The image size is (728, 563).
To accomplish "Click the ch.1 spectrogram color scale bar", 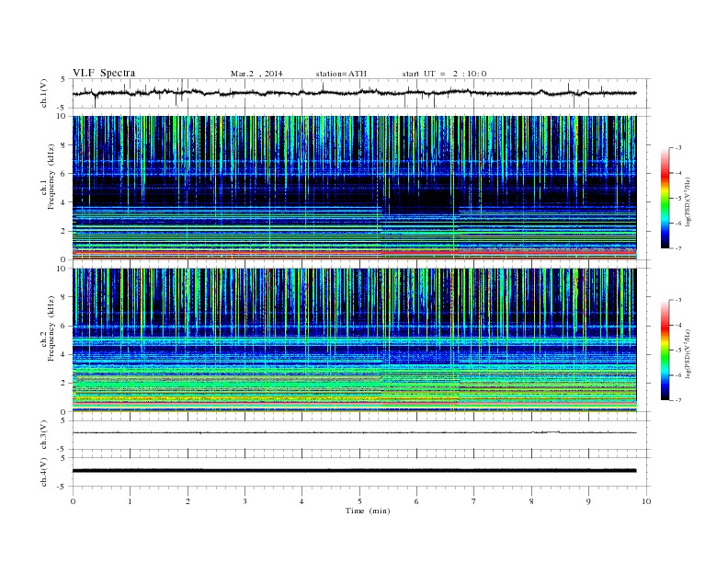I will pos(665,198).
